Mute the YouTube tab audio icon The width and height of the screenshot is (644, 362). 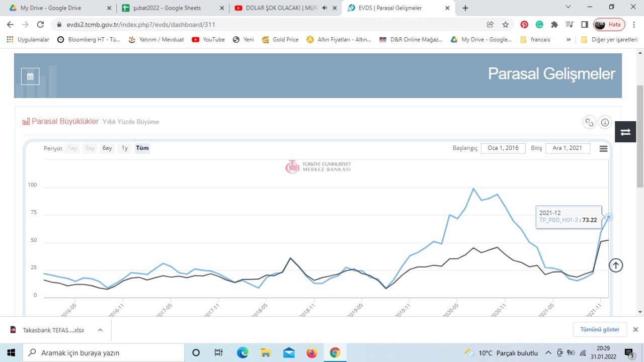pyautogui.click(x=325, y=8)
